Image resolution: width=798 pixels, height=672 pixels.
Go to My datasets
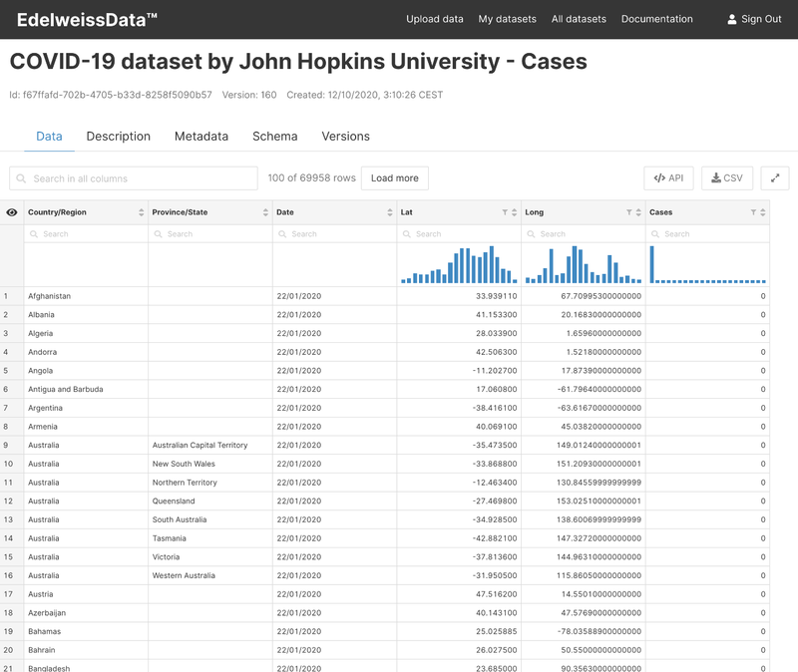[507, 19]
